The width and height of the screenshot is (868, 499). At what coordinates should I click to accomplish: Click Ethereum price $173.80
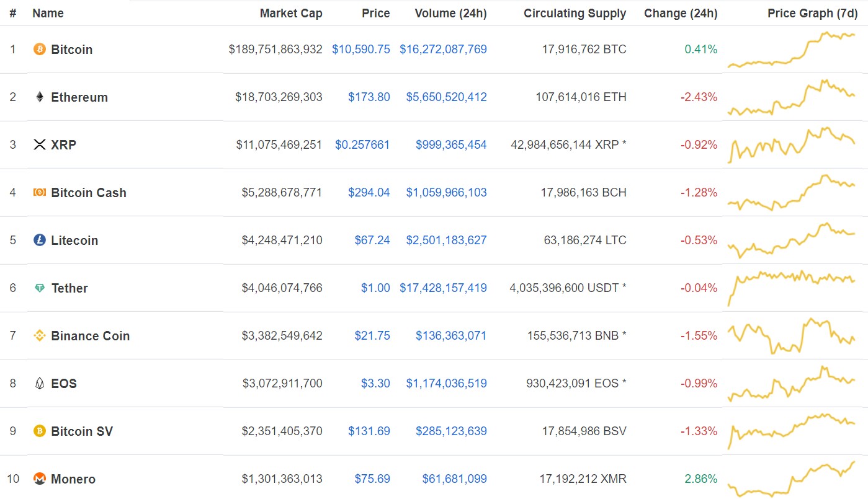[369, 97]
